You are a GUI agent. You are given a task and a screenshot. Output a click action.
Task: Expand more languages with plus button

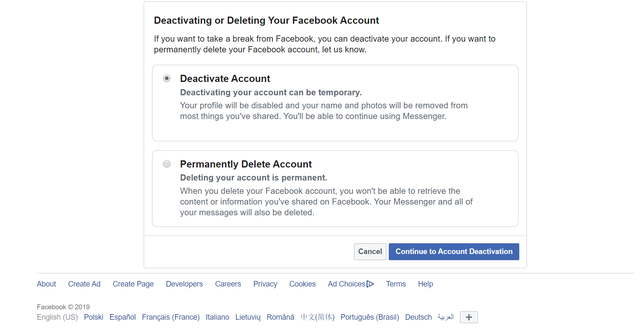pos(469,317)
